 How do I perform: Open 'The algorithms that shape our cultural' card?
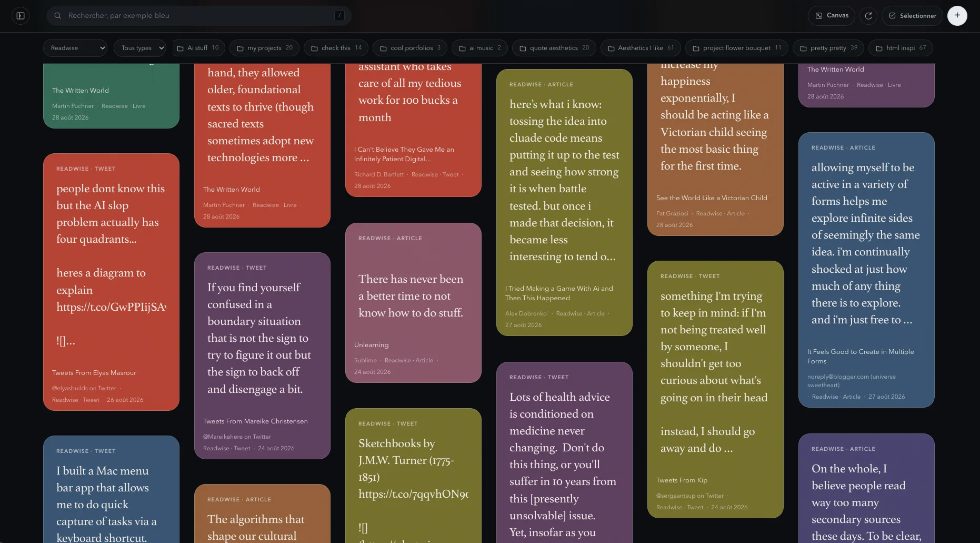[262, 514]
